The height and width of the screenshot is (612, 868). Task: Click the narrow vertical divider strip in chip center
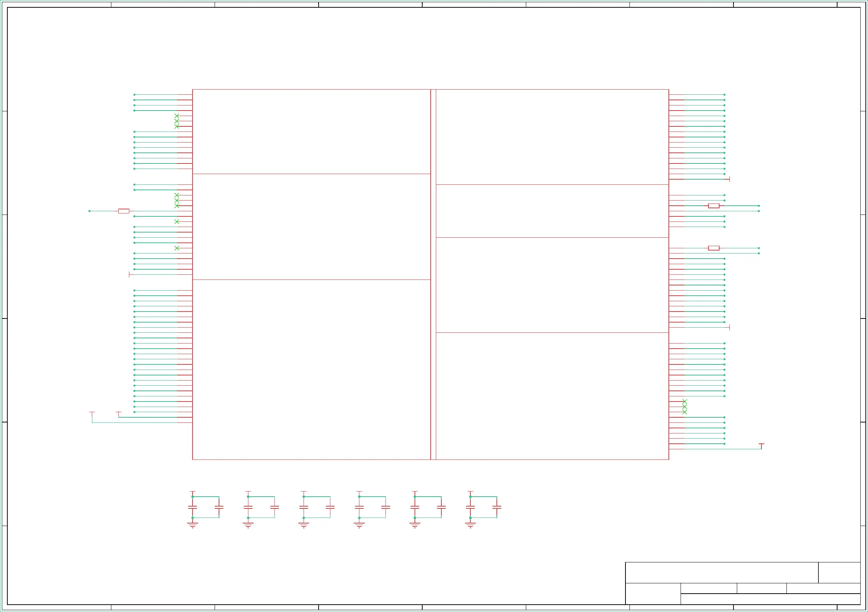coord(433,274)
